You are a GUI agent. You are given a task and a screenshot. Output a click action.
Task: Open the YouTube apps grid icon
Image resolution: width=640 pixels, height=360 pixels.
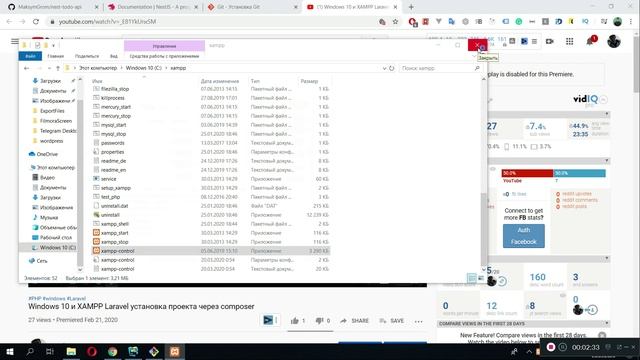[x=569, y=41]
